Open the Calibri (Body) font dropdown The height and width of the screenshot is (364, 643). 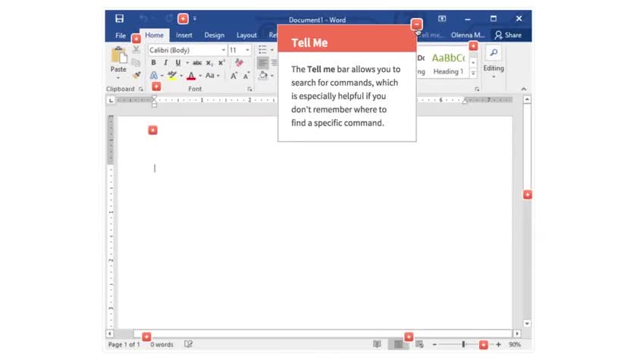[x=224, y=50]
